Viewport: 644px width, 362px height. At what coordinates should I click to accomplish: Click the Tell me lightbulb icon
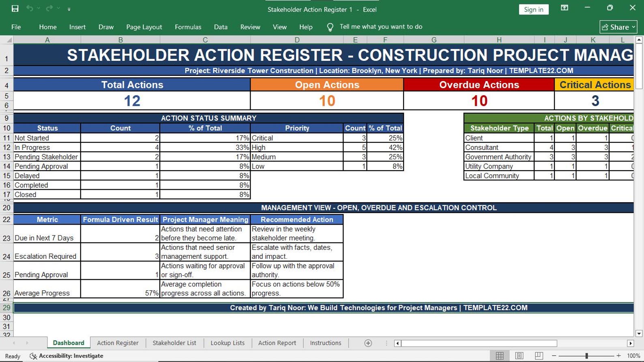330,27
